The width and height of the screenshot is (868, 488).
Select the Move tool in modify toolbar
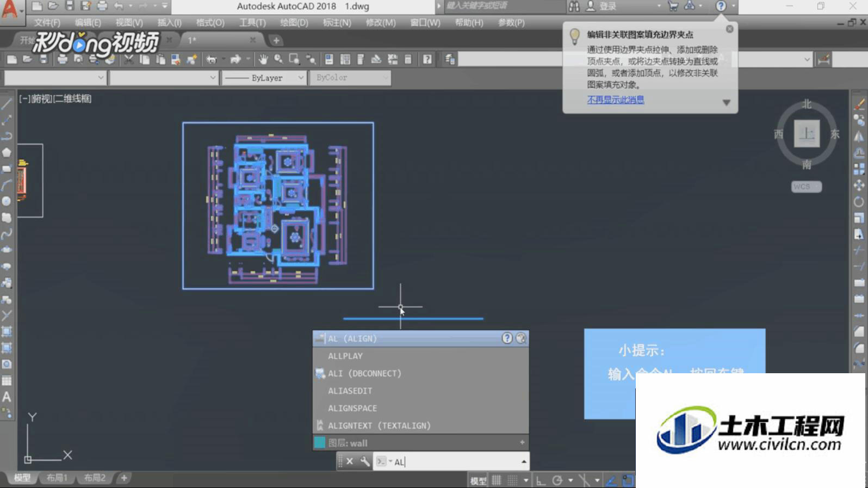(859, 186)
